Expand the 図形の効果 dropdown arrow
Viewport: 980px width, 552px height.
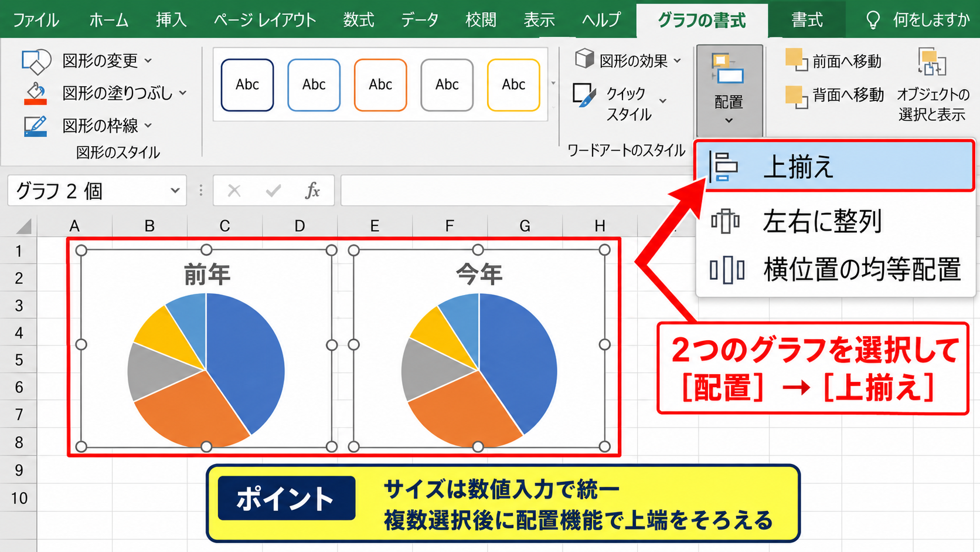[x=678, y=60]
